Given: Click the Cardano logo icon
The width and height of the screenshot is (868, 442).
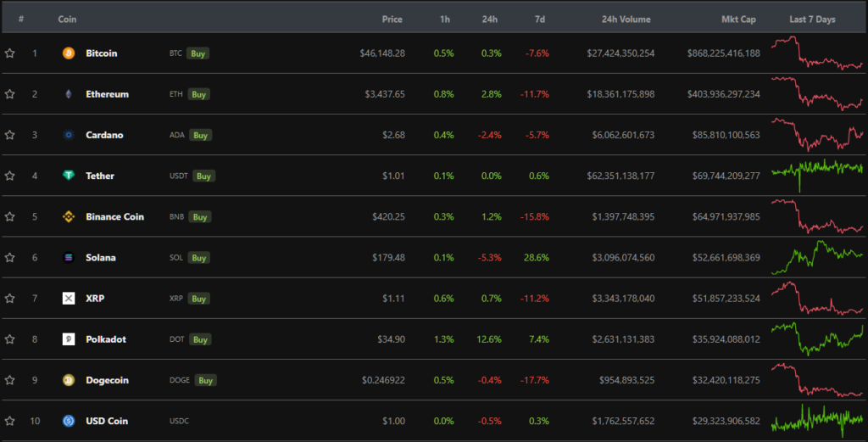Looking at the screenshot, I should coord(69,135).
